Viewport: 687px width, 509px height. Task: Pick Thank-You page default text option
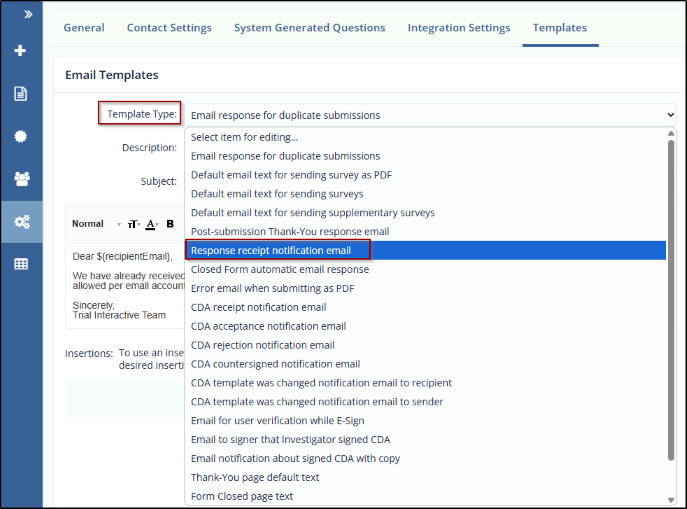(254, 477)
